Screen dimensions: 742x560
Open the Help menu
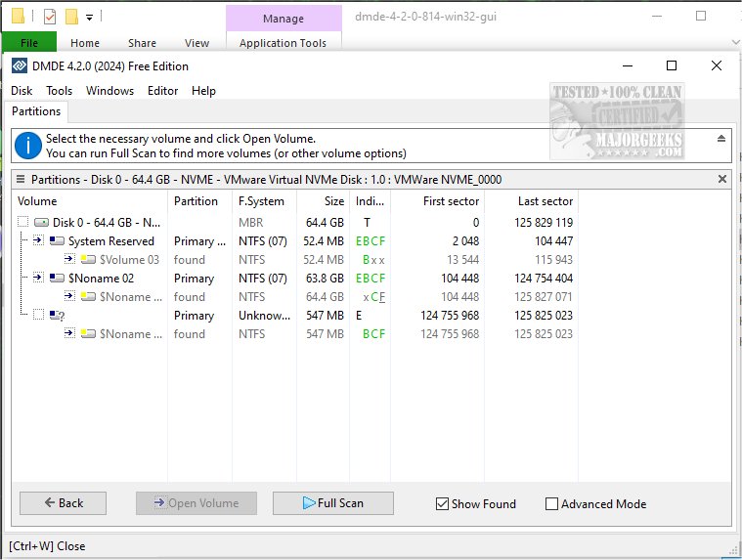click(x=203, y=90)
